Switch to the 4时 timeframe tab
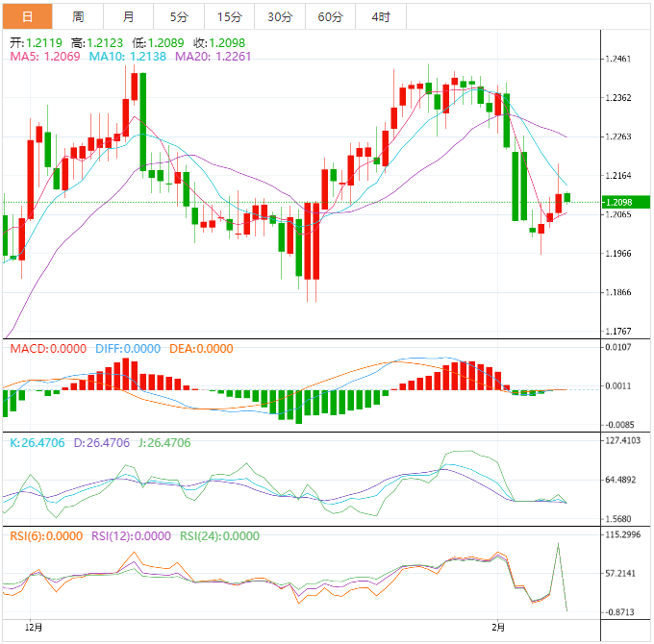This screenshot has height=644, width=654. tap(380, 17)
